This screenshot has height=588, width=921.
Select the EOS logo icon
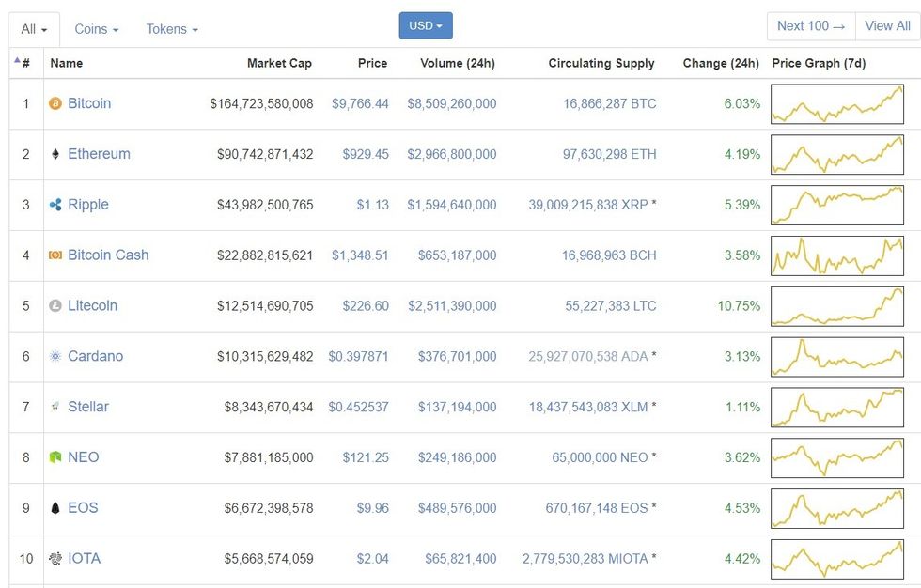56,508
